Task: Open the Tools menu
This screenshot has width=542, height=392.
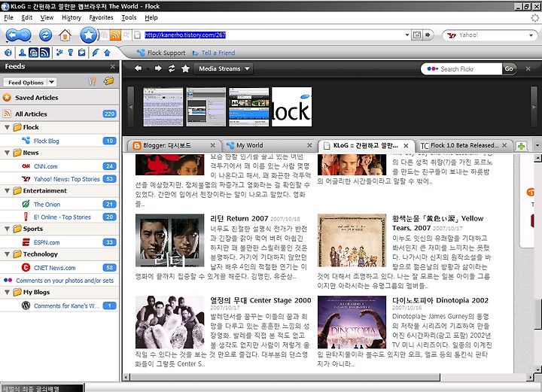Action: [129, 17]
